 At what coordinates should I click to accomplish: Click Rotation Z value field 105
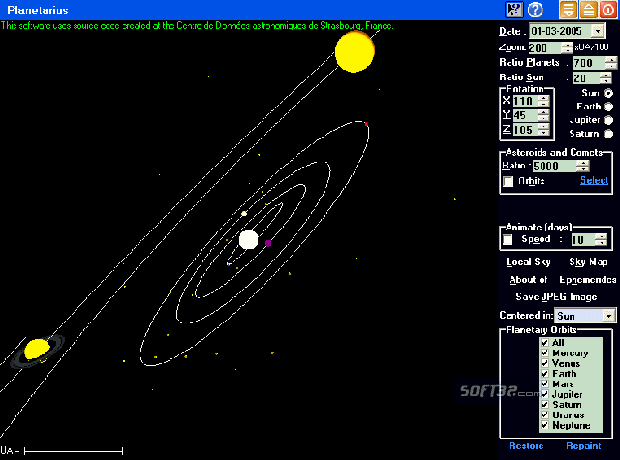(x=525, y=130)
